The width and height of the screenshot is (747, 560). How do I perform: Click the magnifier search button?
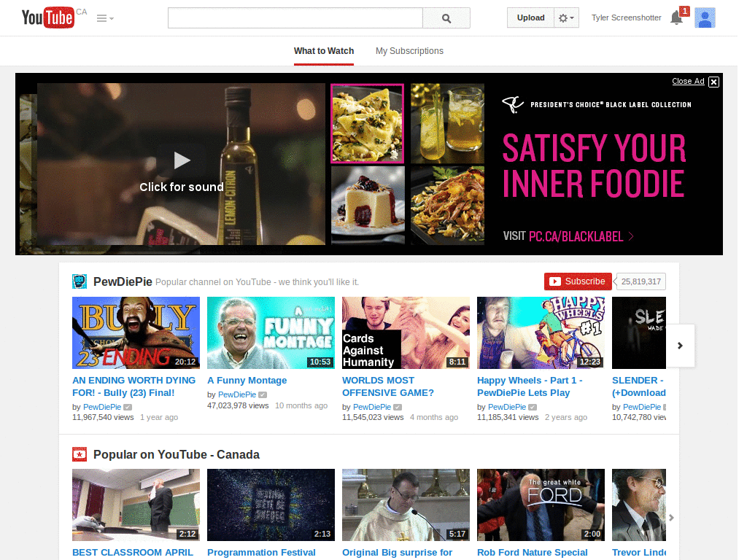[x=446, y=18]
